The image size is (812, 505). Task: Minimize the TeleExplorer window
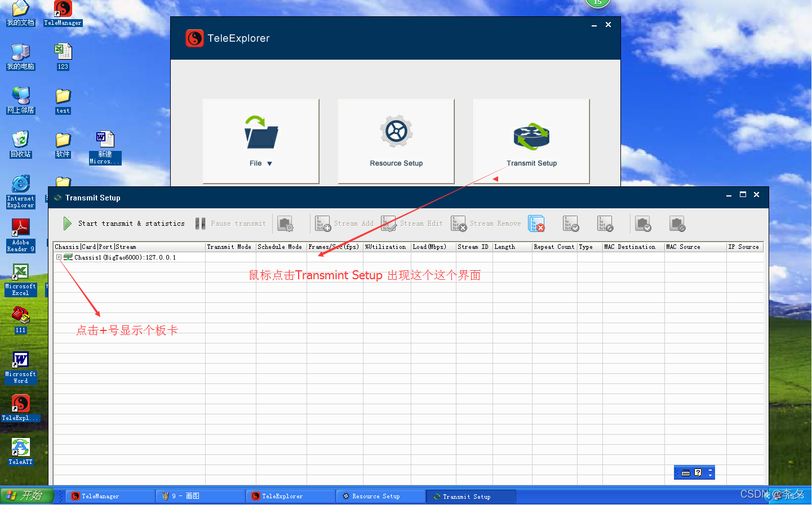[594, 25]
